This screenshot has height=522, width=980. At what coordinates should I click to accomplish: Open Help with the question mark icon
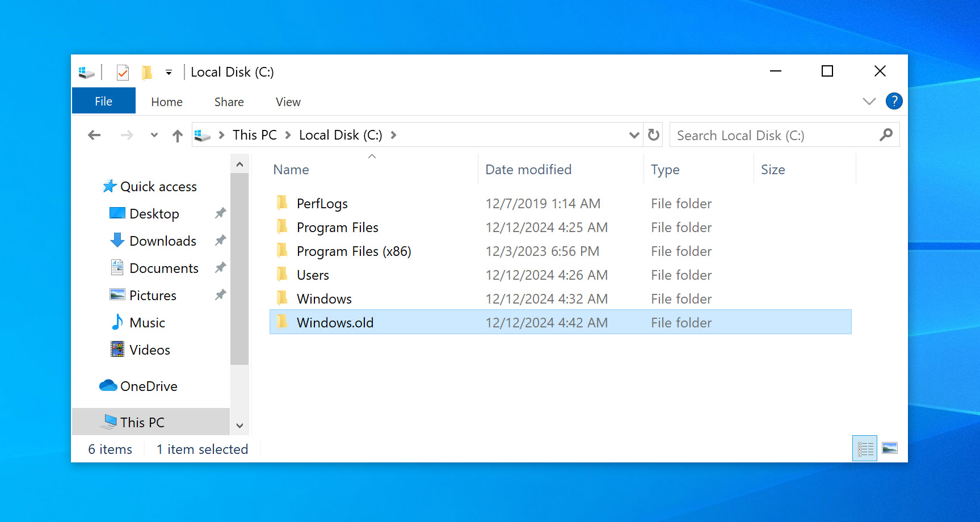pyautogui.click(x=894, y=101)
